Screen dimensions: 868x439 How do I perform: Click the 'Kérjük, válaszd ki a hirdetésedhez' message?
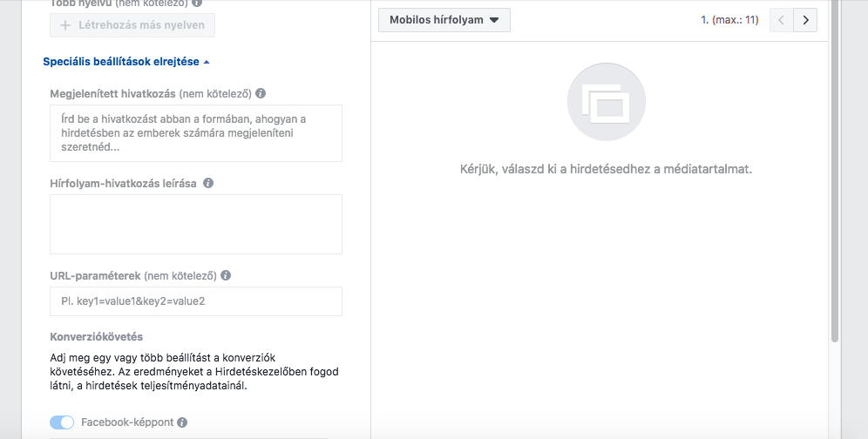(607, 169)
